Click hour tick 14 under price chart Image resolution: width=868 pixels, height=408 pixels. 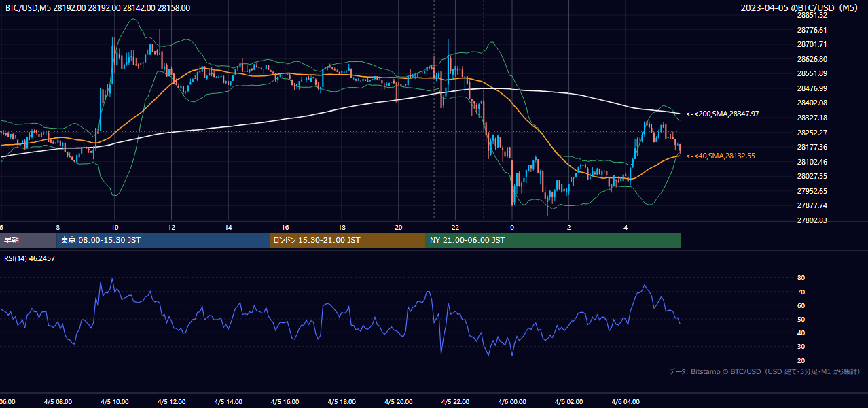coord(229,227)
